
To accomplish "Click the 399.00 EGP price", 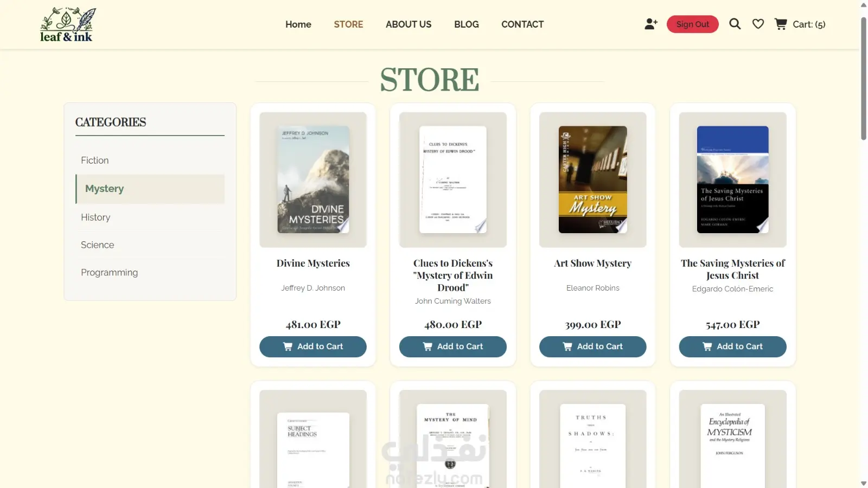I will 593,325.
